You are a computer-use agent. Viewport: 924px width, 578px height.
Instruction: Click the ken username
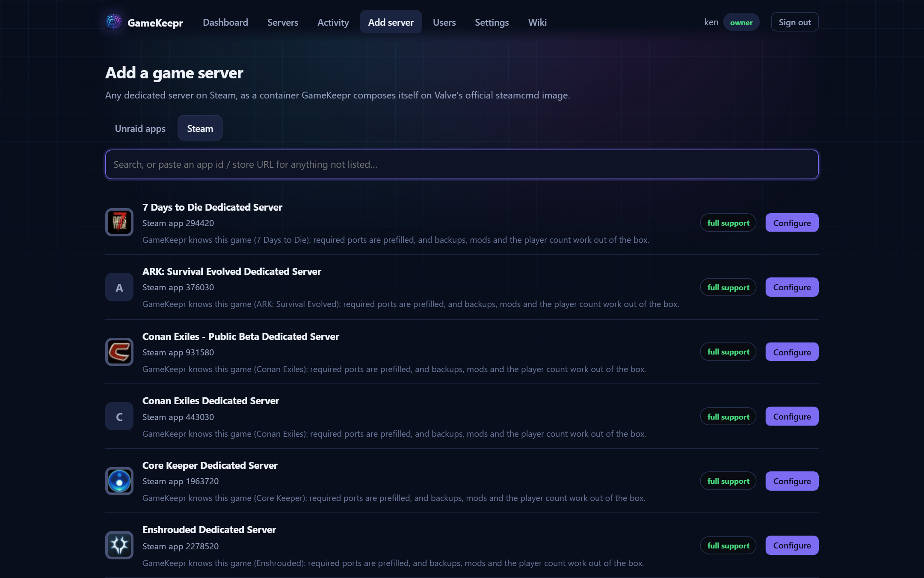(x=711, y=22)
